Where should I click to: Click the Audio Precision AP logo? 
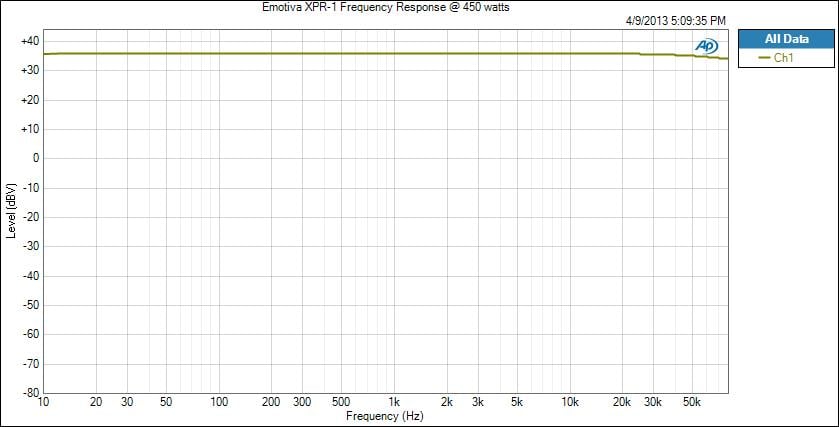tap(706, 46)
